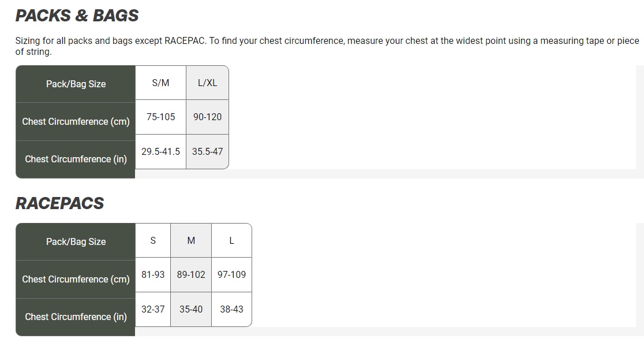Viewport: 644px width, 342px height.
Task: Click Pack/Bag Size header in Racepacs table
Action: (76, 241)
